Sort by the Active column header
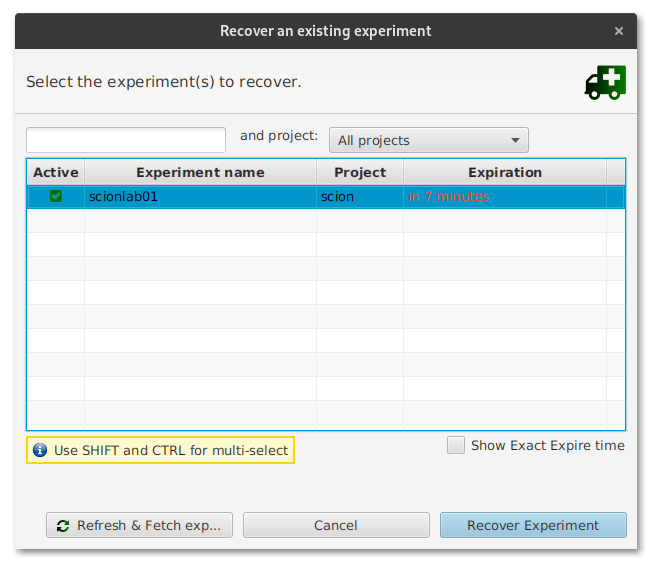 [x=56, y=172]
